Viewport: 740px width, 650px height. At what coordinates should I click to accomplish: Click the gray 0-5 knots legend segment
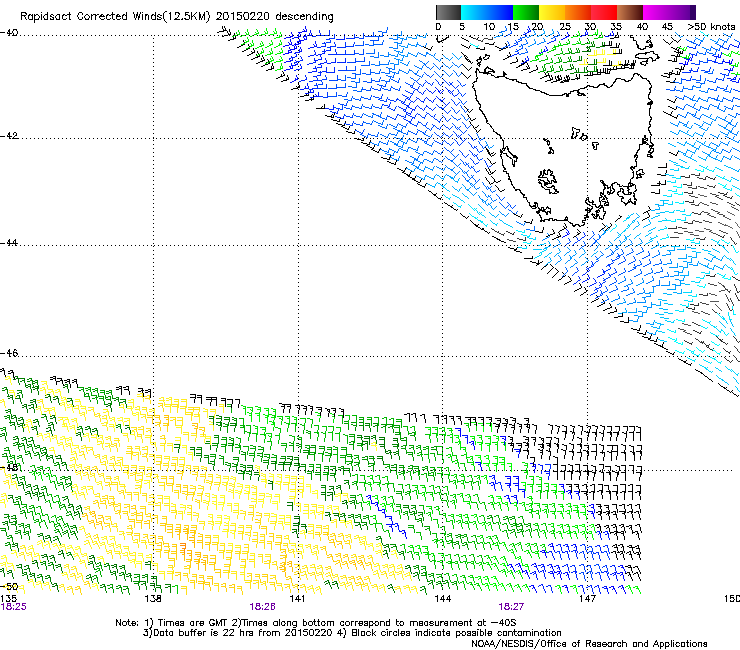coord(448,12)
